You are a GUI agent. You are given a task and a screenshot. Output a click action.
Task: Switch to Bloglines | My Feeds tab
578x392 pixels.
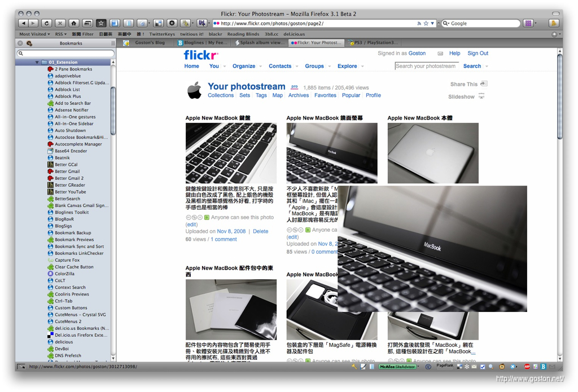pyautogui.click(x=203, y=43)
